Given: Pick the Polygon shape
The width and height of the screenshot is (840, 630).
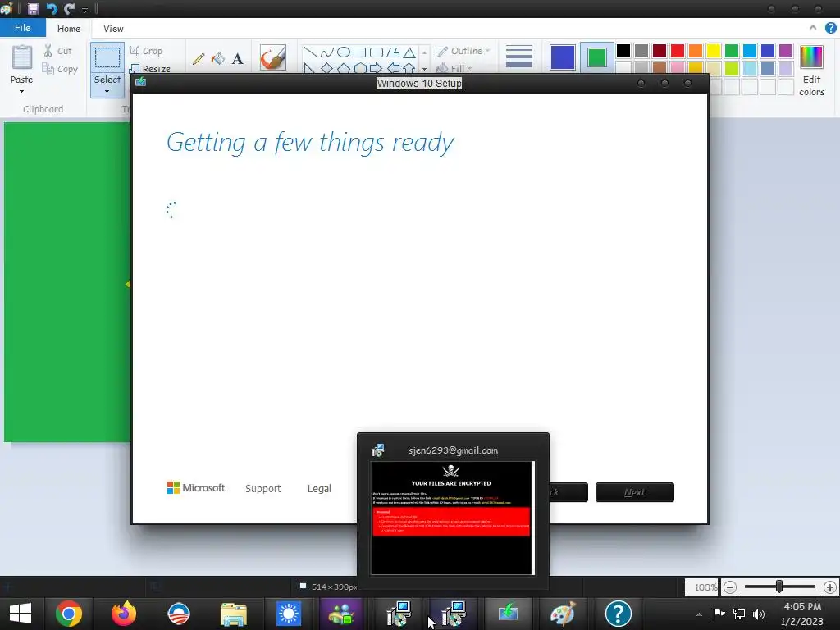Looking at the screenshot, I should [393, 52].
